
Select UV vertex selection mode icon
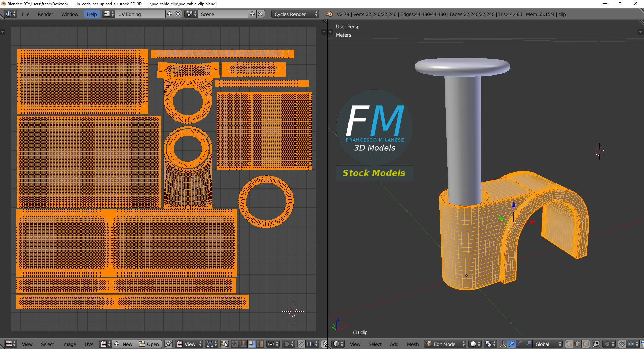coord(235,344)
